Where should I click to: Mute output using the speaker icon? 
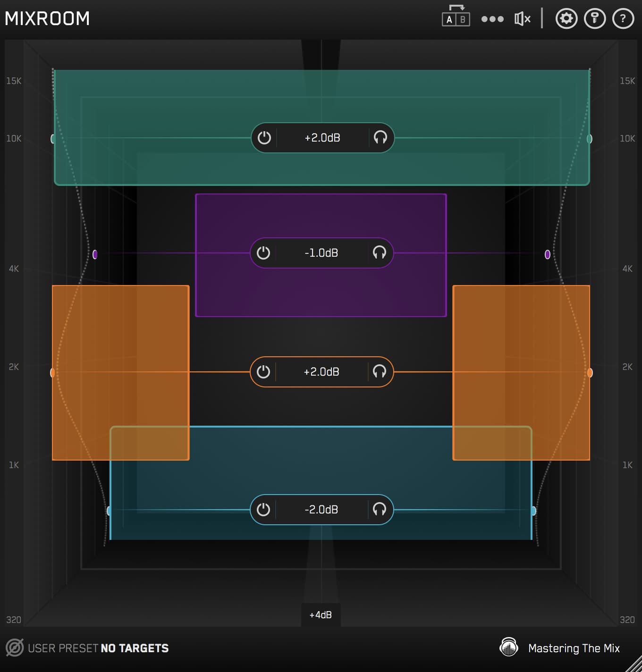pos(521,19)
